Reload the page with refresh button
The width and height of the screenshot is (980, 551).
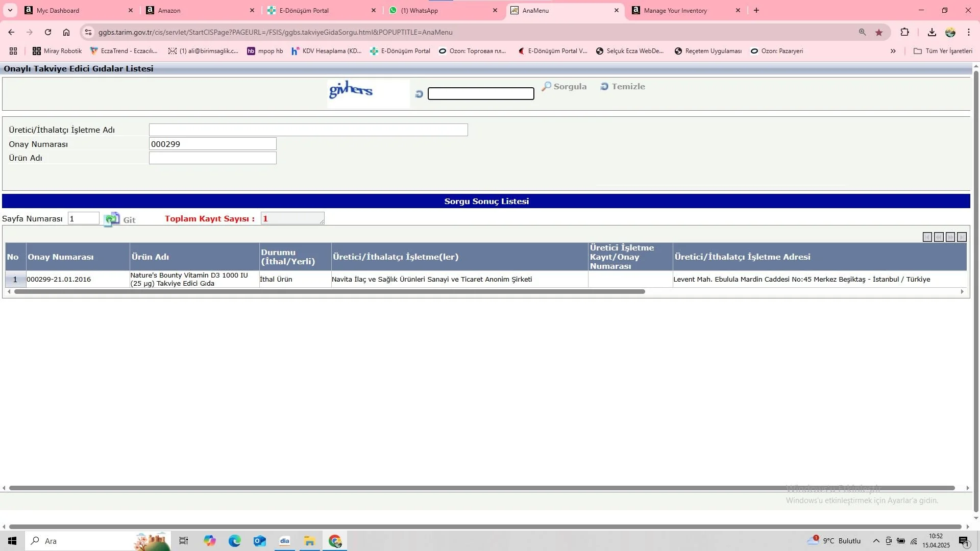(x=48, y=32)
